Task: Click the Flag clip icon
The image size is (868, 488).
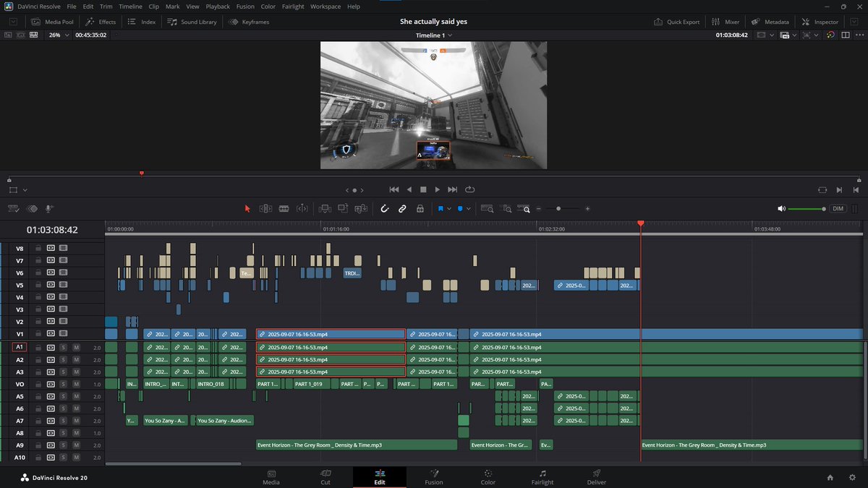Action: point(440,208)
